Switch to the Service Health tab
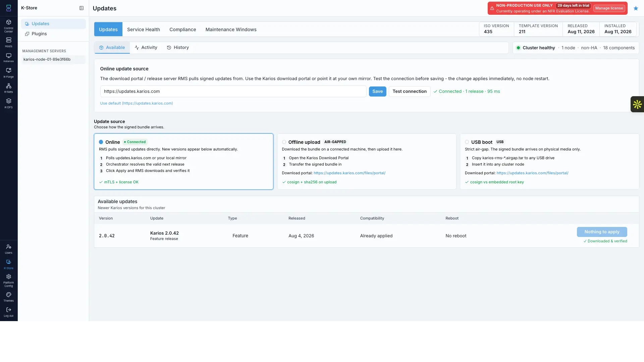Image resolution: width=644 pixels, height=362 pixels. [x=144, y=29]
